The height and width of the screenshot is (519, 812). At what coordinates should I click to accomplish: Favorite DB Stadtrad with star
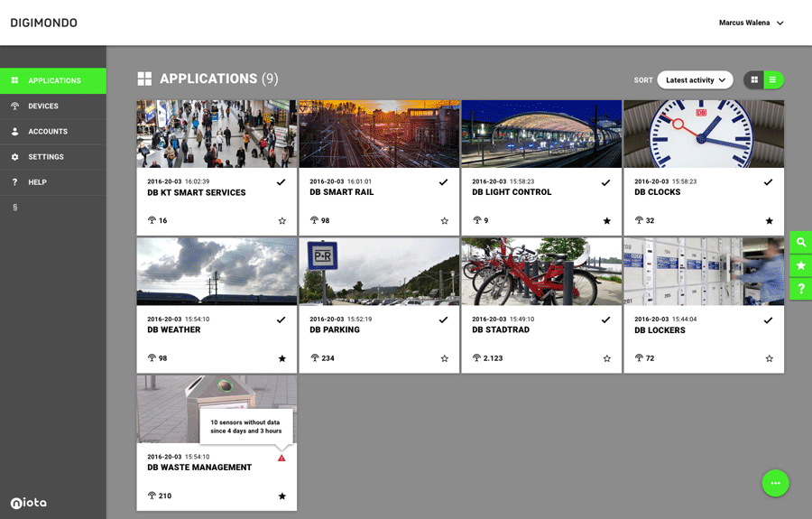click(x=607, y=358)
